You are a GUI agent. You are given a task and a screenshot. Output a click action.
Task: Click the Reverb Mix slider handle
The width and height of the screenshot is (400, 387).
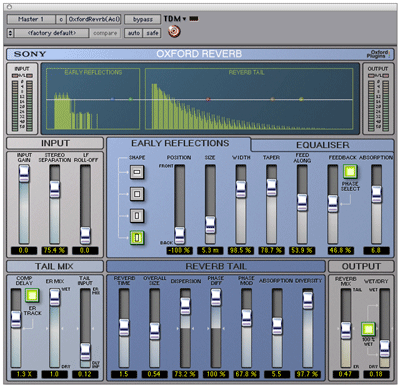coord(346,331)
